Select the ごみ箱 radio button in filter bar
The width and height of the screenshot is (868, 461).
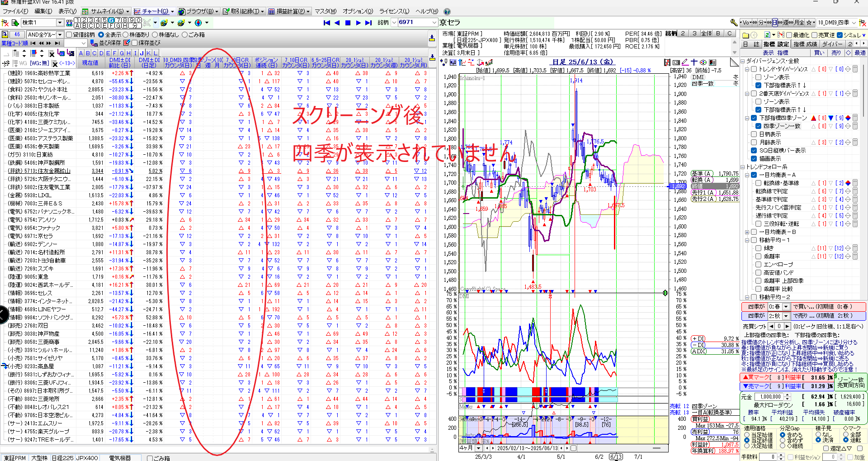(x=184, y=35)
